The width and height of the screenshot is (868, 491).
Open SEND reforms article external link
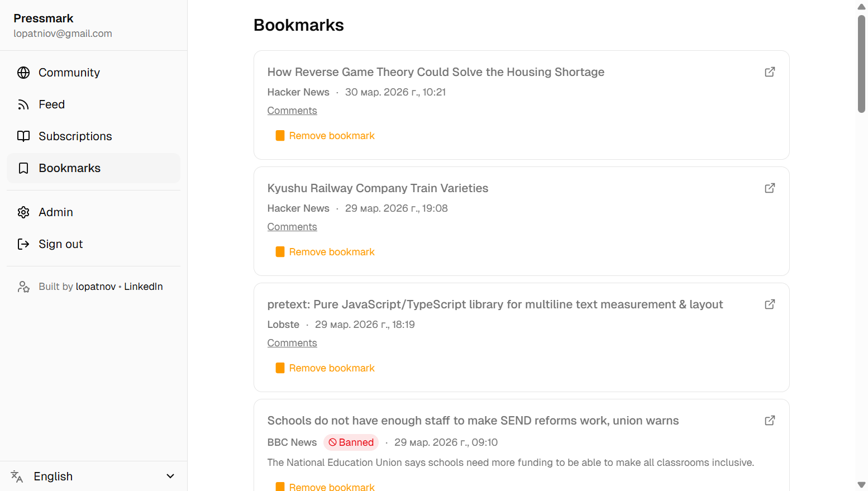click(770, 420)
